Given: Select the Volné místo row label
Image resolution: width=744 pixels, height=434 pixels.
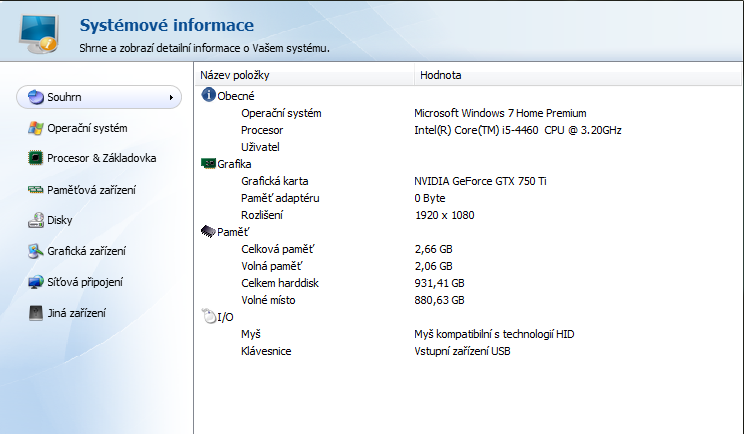Looking at the screenshot, I should click(x=268, y=300).
